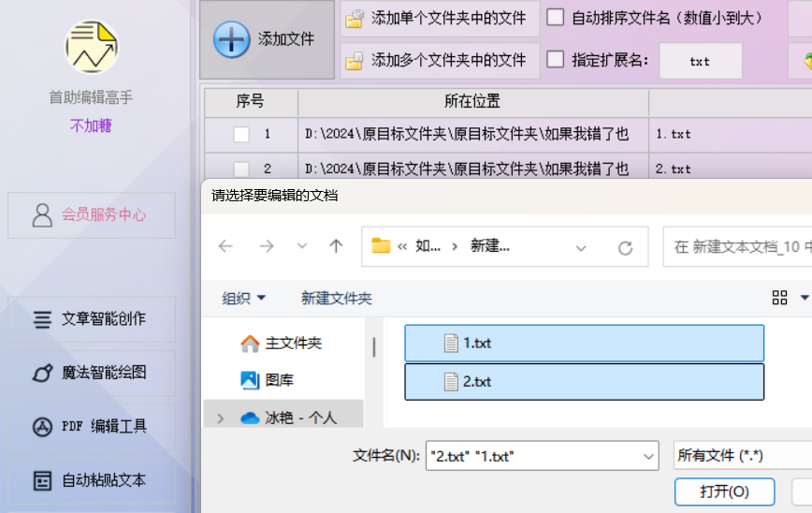Open the file name combo box dropdown

tap(648, 457)
